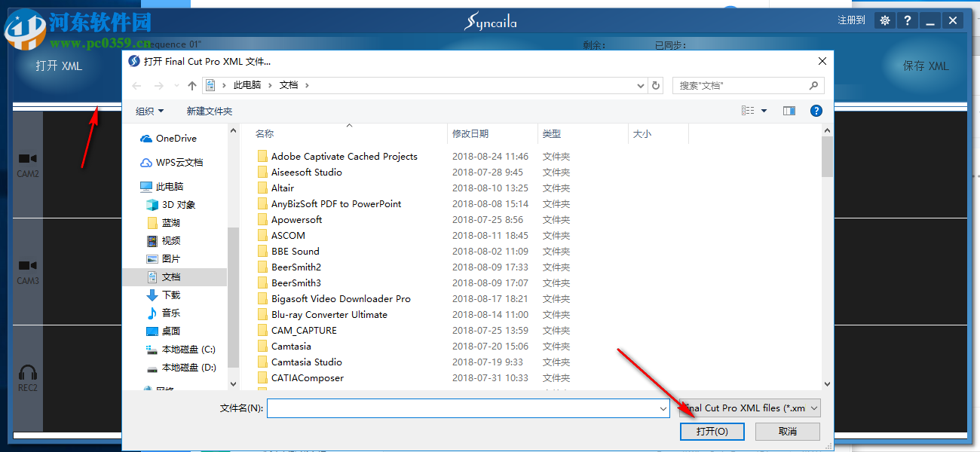The height and width of the screenshot is (452, 980).
Task: Select Adobe Captivate Cached Projects folder
Action: (x=337, y=157)
